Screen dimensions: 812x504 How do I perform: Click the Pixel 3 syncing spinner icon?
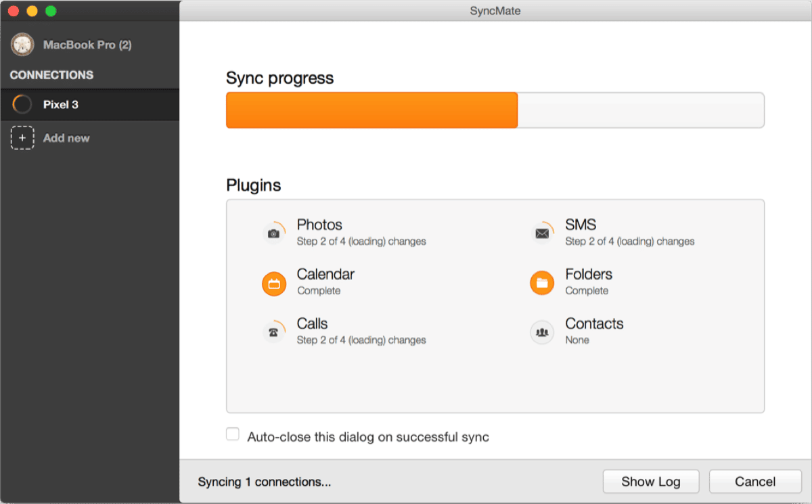tap(22, 105)
